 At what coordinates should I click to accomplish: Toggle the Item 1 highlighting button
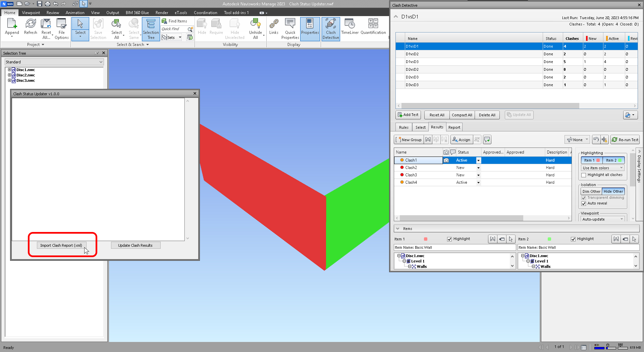coord(592,160)
